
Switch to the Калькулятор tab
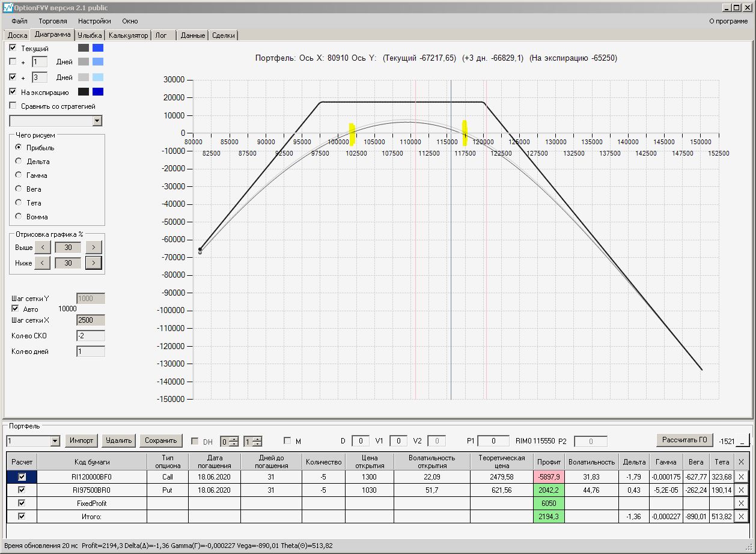tap(128, 35)
